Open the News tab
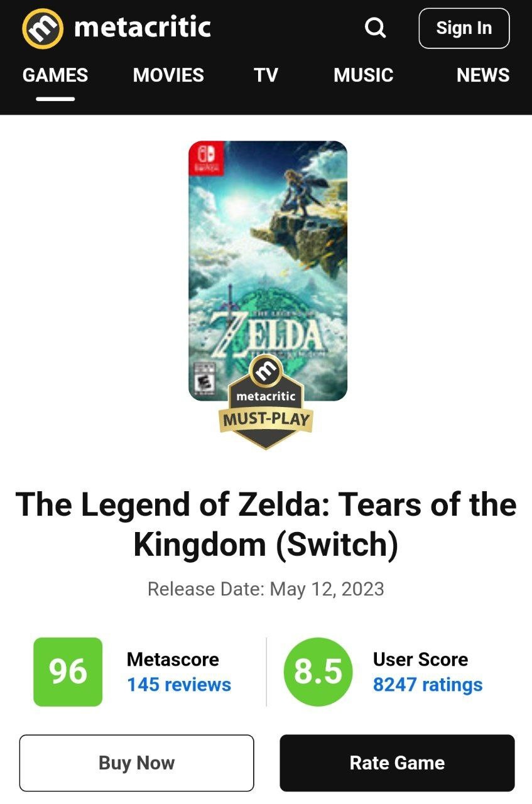Viewport: 532px width, 804px height. (483, 75)
